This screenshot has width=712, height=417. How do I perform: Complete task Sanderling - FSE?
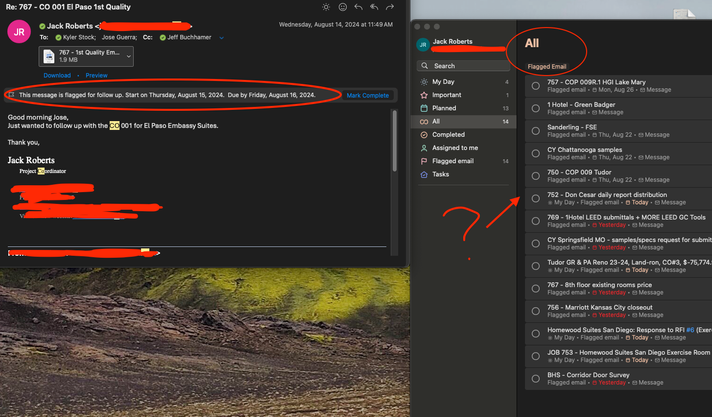pyautogui.click(x=536, y=131)
